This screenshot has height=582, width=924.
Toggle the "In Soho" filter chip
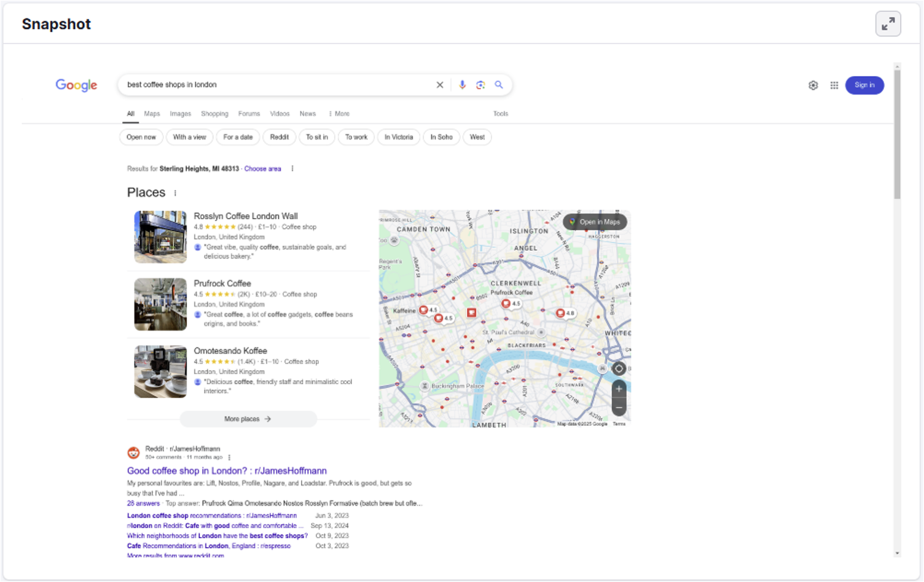tap(441, 137)
